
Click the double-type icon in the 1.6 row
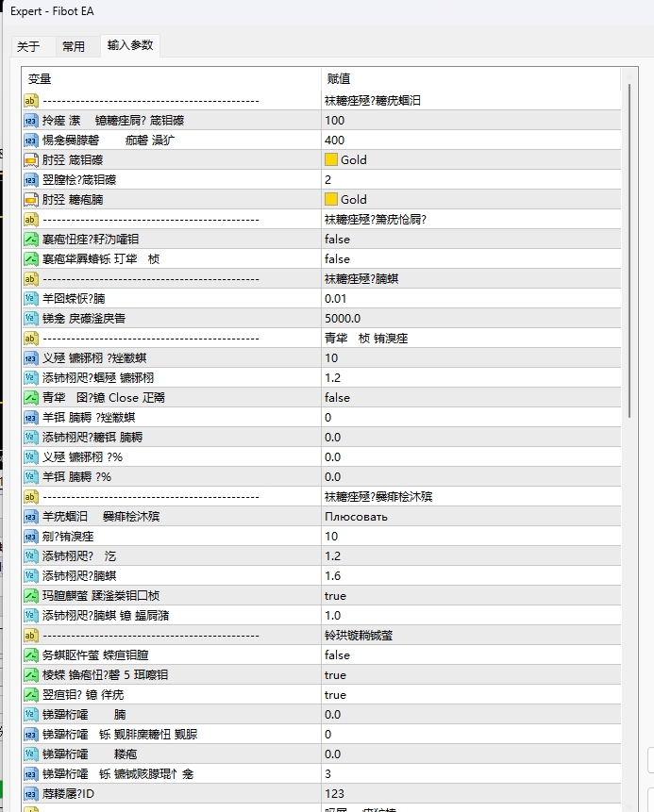click(x=30, y=576)
